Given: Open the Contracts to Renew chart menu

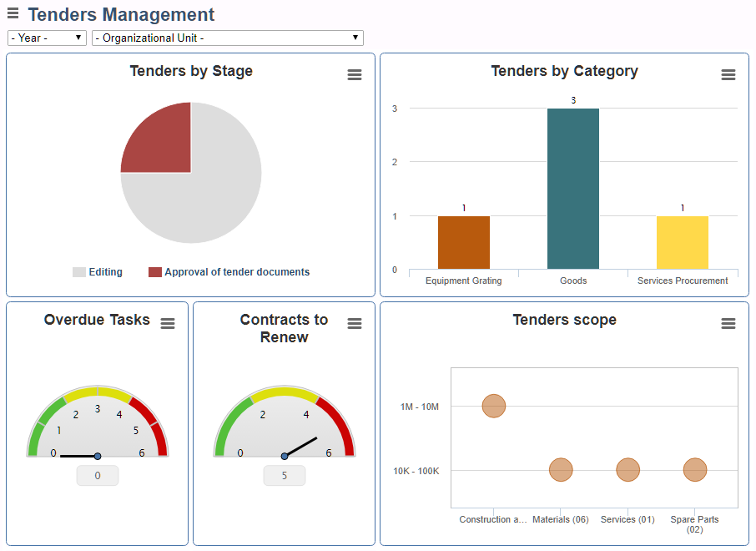Looking at the screenshot, I should (x=355, y=323).
